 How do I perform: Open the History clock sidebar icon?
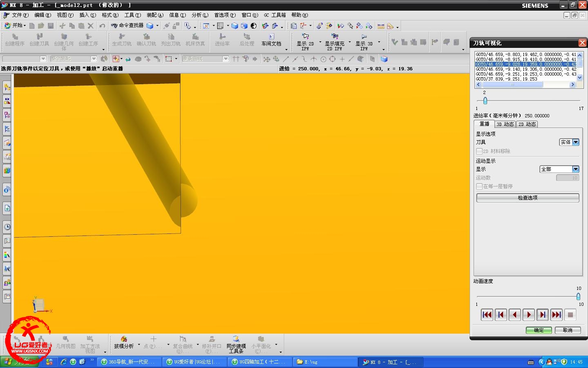coord(7,227)
